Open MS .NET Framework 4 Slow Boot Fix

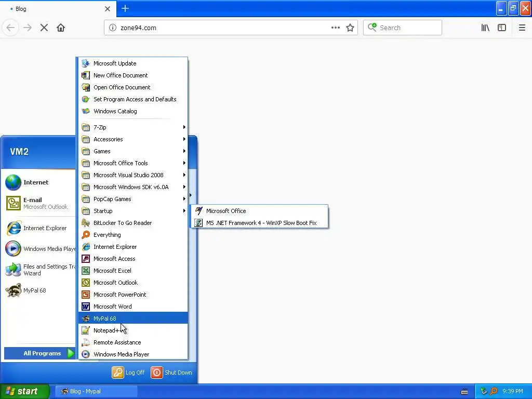pos(260,223)
